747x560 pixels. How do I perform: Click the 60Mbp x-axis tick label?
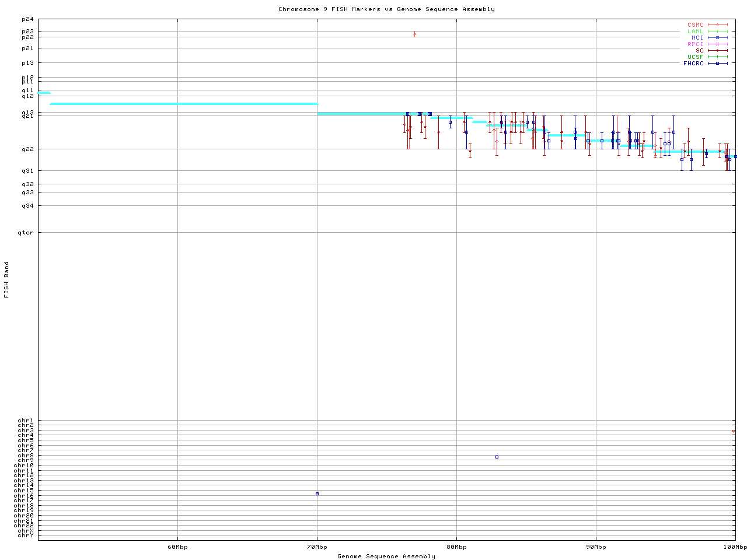click(x=177, y=547)
